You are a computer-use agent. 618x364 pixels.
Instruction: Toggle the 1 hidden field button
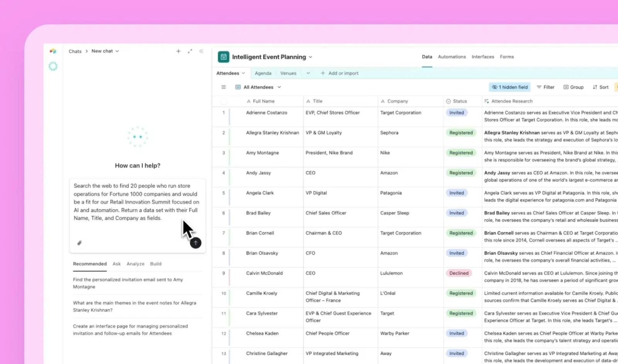pyautogui.click(x=509, y=87)
